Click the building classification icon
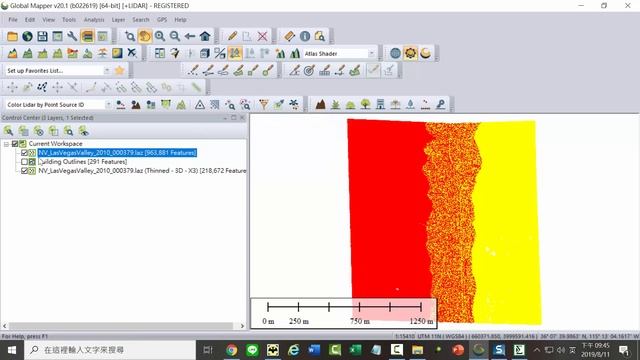This screenshot has height=360, width=640. pos(380,104)
